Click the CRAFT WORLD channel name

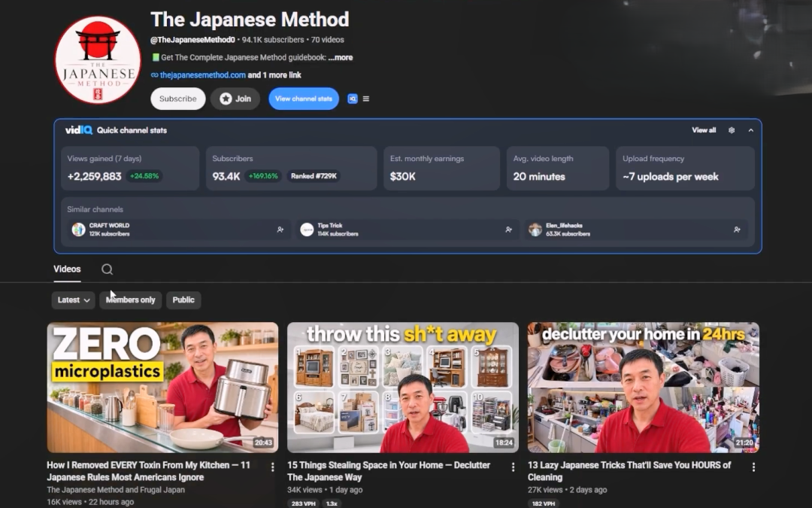click(109, 226)
